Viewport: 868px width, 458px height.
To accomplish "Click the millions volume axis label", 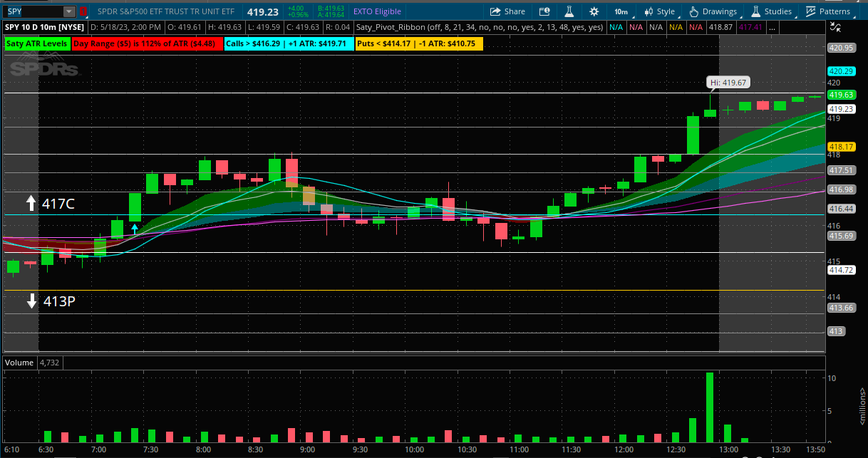I will 861,406.
